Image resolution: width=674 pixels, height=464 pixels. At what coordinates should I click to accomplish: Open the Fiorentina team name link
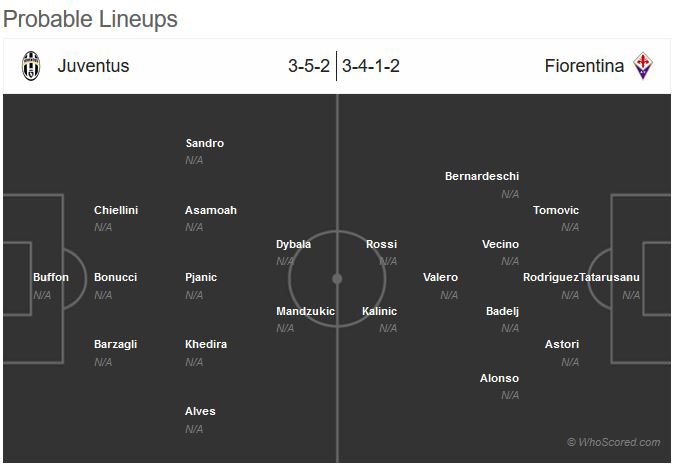click(x=584, y=67)
